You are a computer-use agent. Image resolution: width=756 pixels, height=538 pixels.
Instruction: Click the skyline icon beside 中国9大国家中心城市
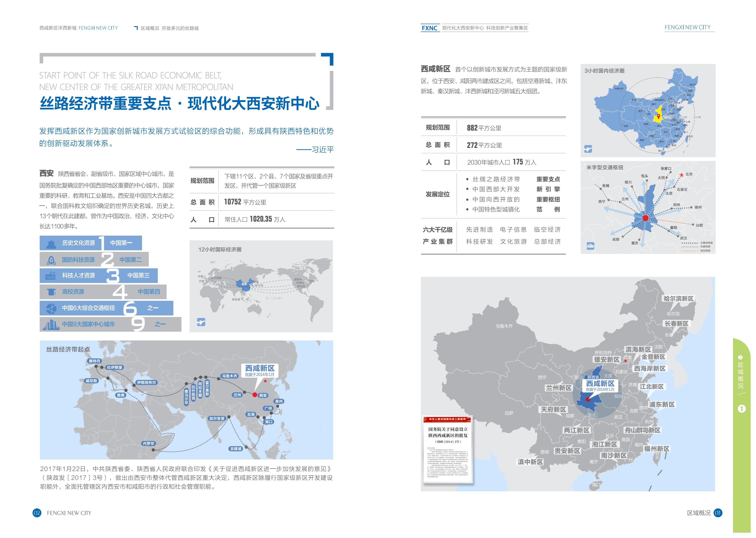(51, 325)
